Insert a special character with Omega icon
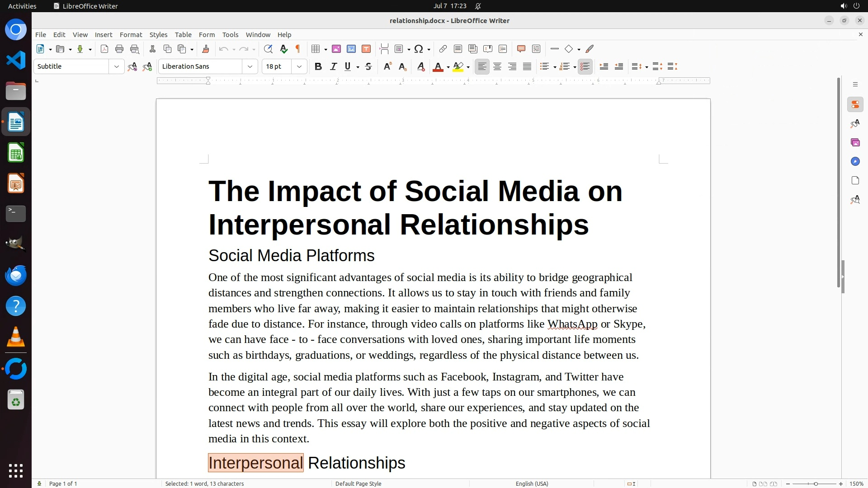The width and height of the screenshot is (868, 488). [419, 49]
